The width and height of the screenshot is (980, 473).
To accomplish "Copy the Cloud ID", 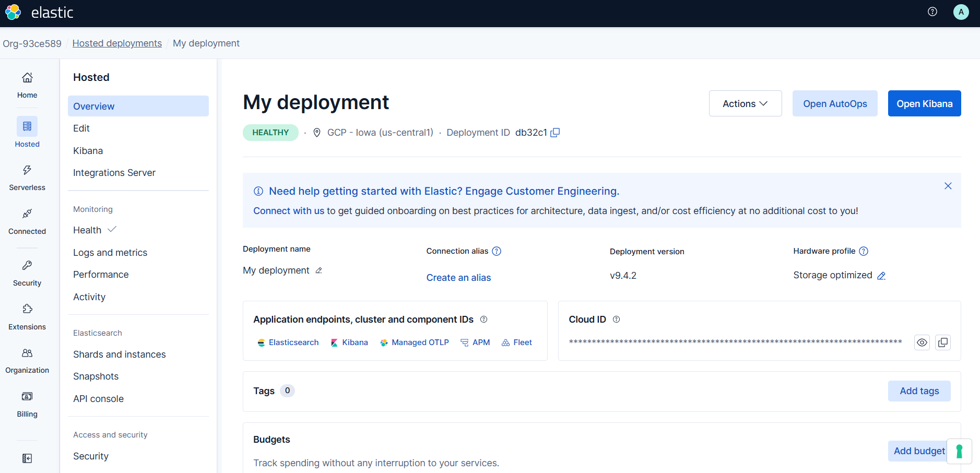I will (943, 342).
